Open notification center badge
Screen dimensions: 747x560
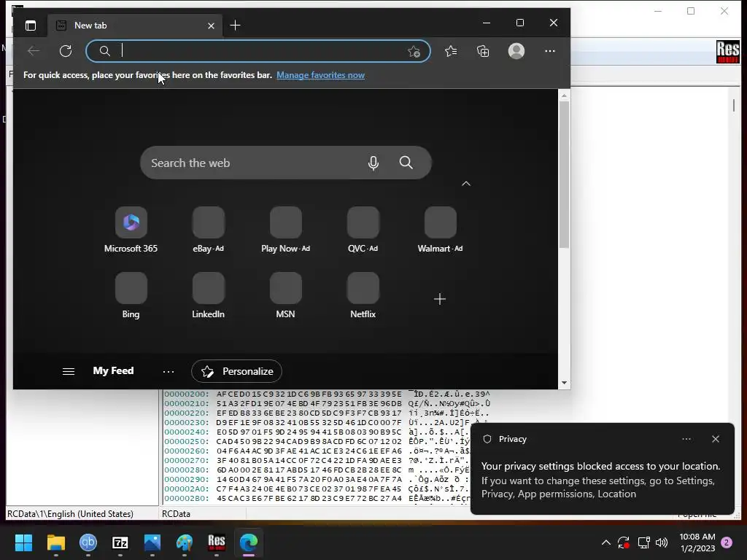coord(727,542)
